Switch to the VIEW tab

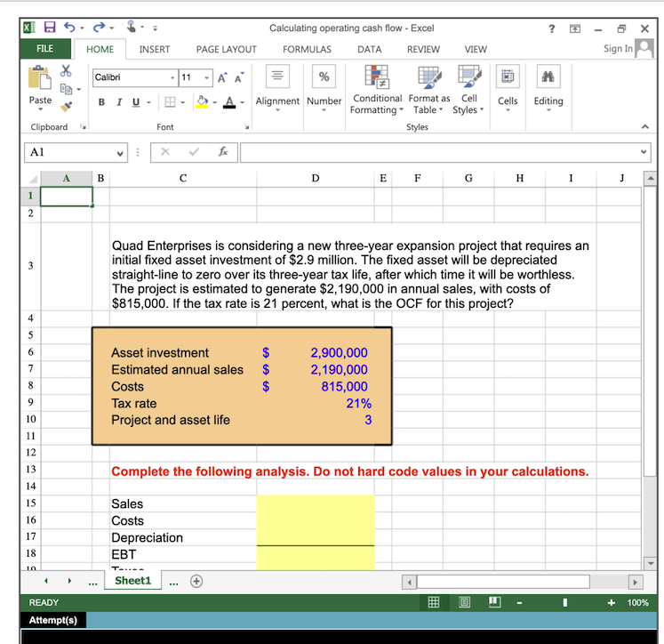(x=476, y=50)
